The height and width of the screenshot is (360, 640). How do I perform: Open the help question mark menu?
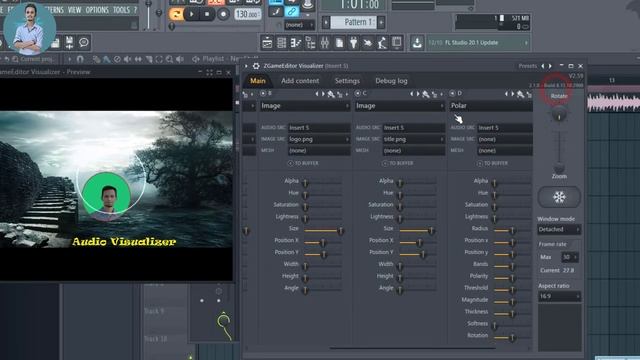pyautogui.click(x=135, y=10)
